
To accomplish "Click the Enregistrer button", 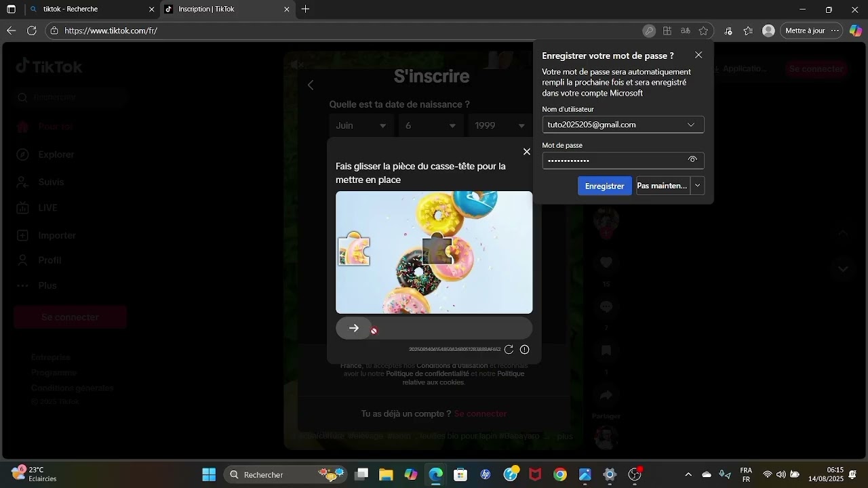I will 604,186.
